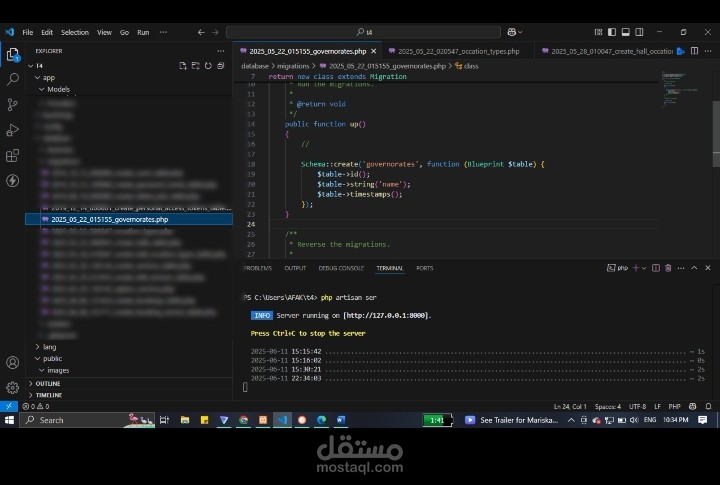Go forward with the right arrow

[215, 32]
